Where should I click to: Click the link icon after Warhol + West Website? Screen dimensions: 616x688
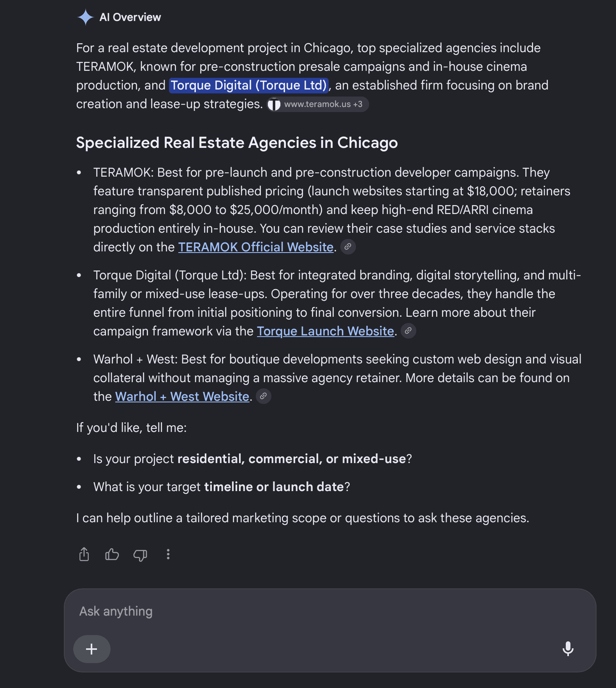pos(263,396)
